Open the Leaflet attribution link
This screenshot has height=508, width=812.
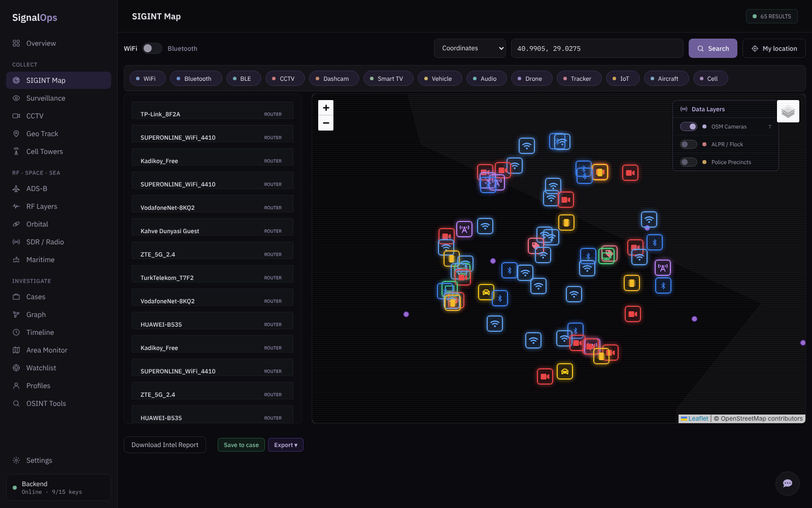(x=698, y=419)
